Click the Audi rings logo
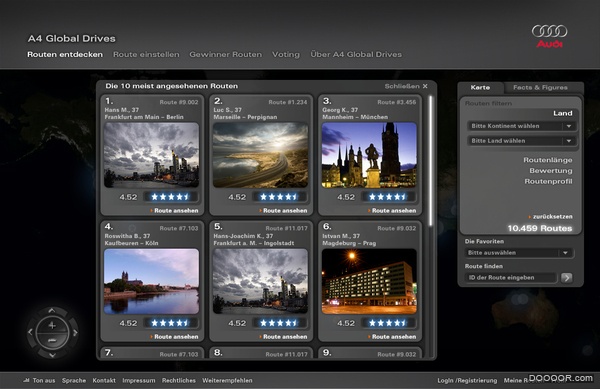The image size is (600, 389). [x=549, y=36]
